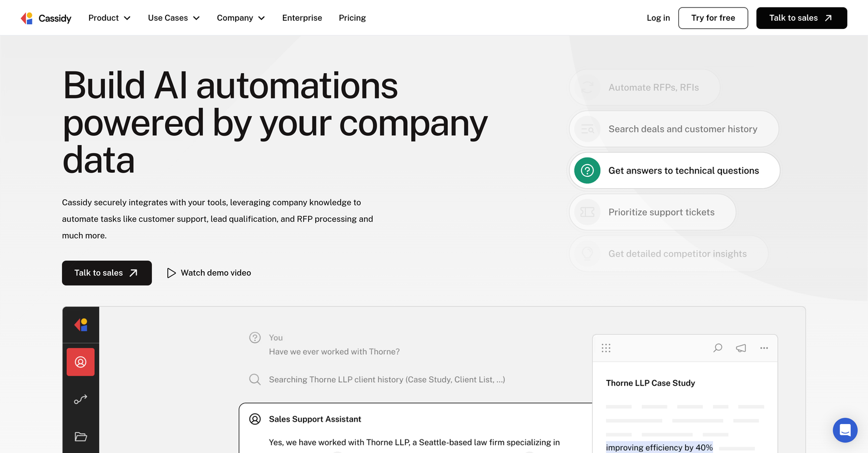This screenshot has height=453, width=868.
Task: Expand the Use Cases dropdown
Action: (x=173, y=18)
